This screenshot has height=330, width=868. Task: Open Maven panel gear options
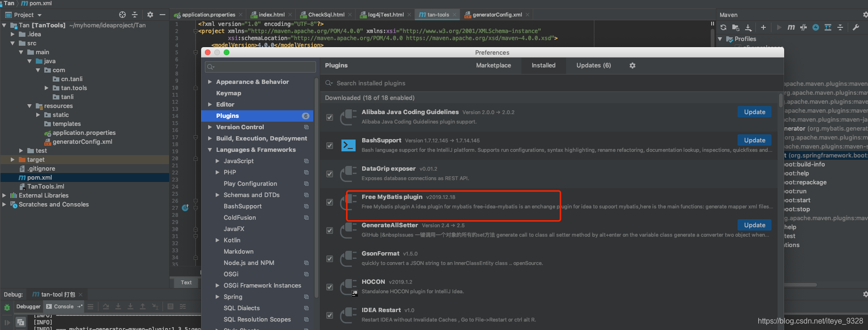click(x=865, y=15)
